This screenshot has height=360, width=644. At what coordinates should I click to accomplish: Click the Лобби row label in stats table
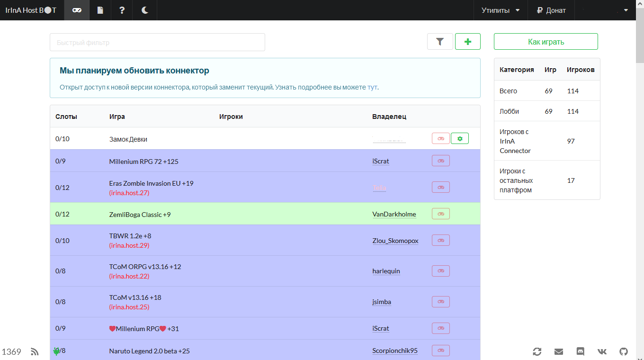click(510, 111)
